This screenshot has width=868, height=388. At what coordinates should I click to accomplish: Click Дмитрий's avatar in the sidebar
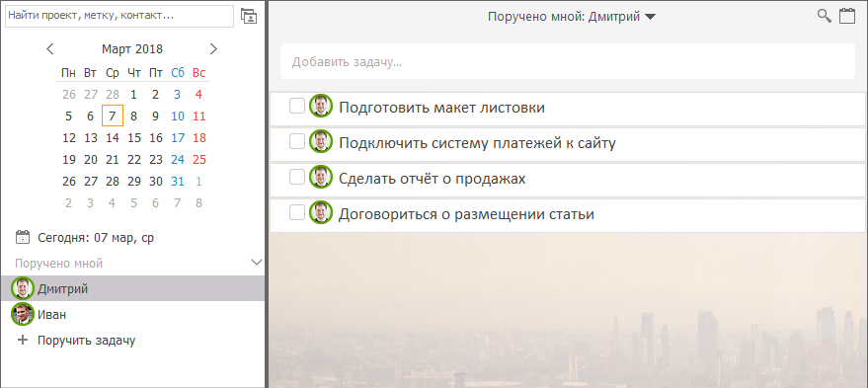pos(23,288)
